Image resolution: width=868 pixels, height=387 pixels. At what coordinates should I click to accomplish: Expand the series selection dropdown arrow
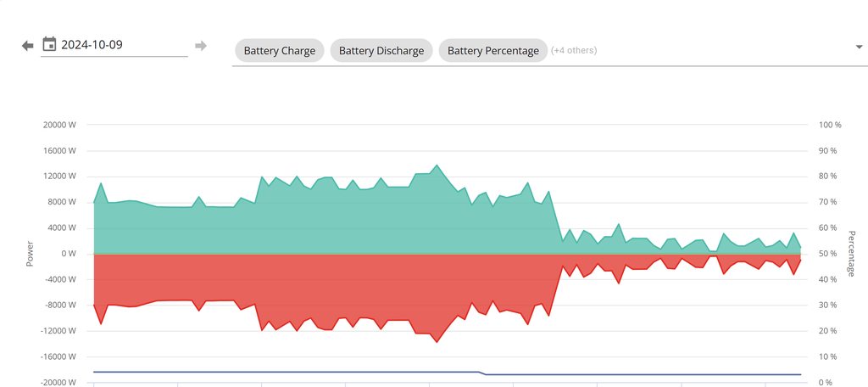click(859, 48)
